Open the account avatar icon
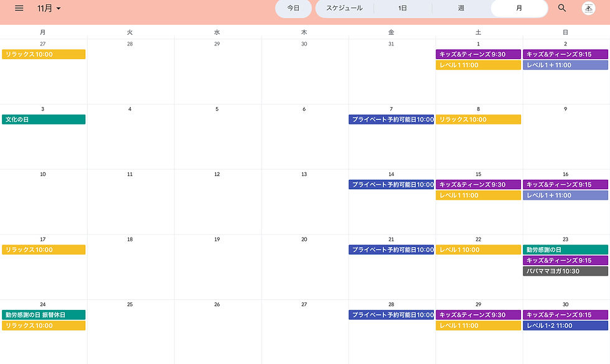Screen dimensions: 610x364 coord(588,8)
